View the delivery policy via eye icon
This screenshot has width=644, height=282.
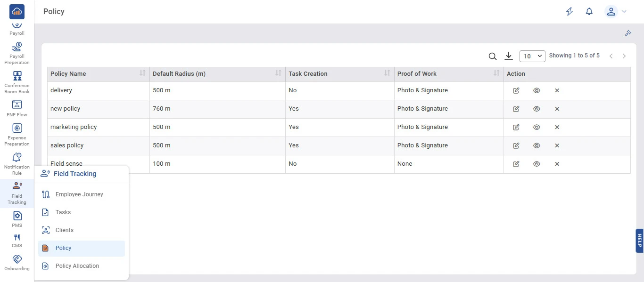point(537,90)
